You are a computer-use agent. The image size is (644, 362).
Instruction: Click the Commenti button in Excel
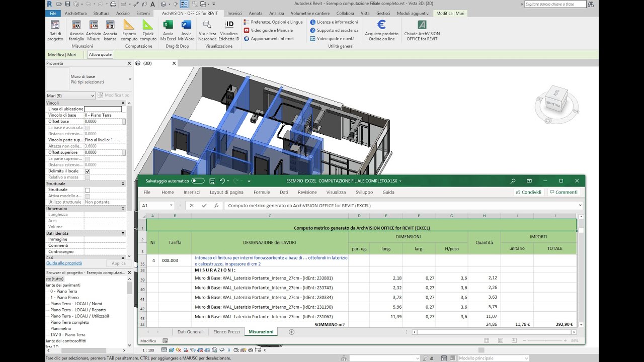(563, 192)
